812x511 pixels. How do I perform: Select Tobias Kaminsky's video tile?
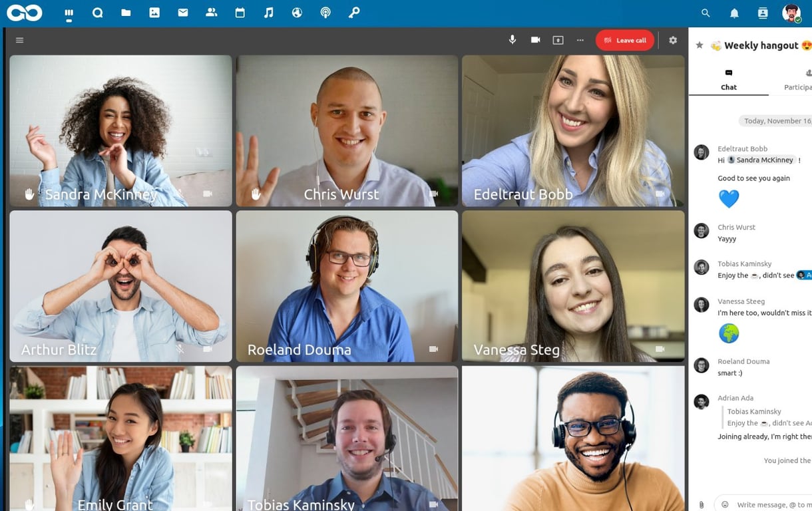click(347, 438)
